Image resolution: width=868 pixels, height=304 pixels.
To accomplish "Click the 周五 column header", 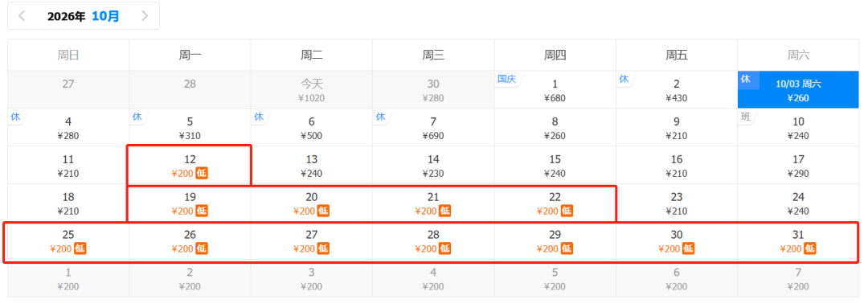I will [677, 55].
